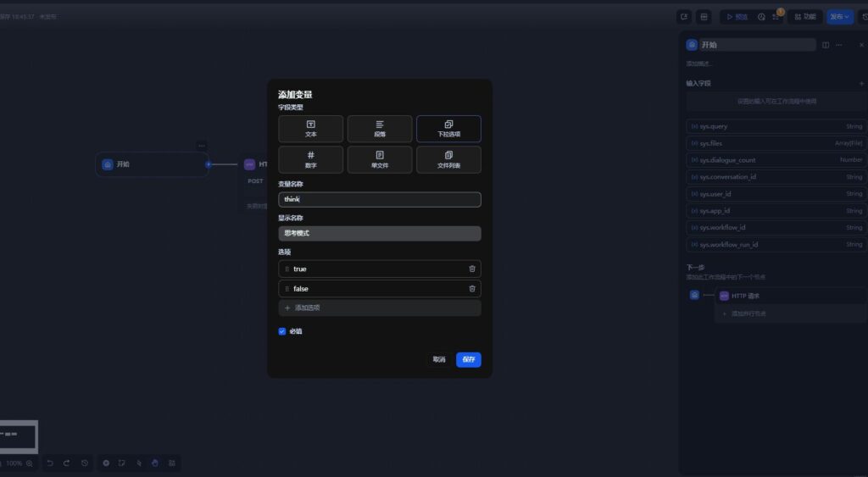
Task: Open run history clock icon in top bar
Action: click(761, 17)
